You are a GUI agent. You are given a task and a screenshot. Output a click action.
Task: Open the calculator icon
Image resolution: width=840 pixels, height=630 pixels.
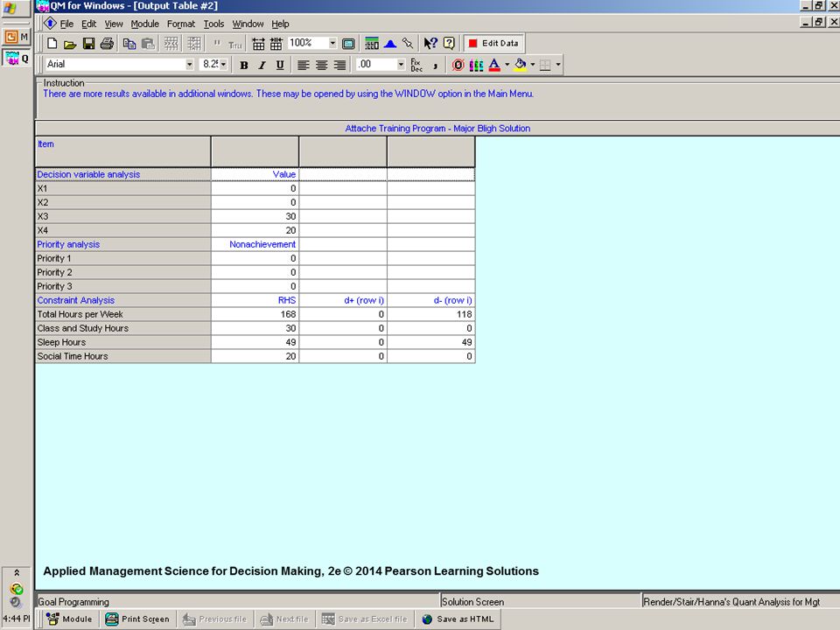click(x=371, y=44)
